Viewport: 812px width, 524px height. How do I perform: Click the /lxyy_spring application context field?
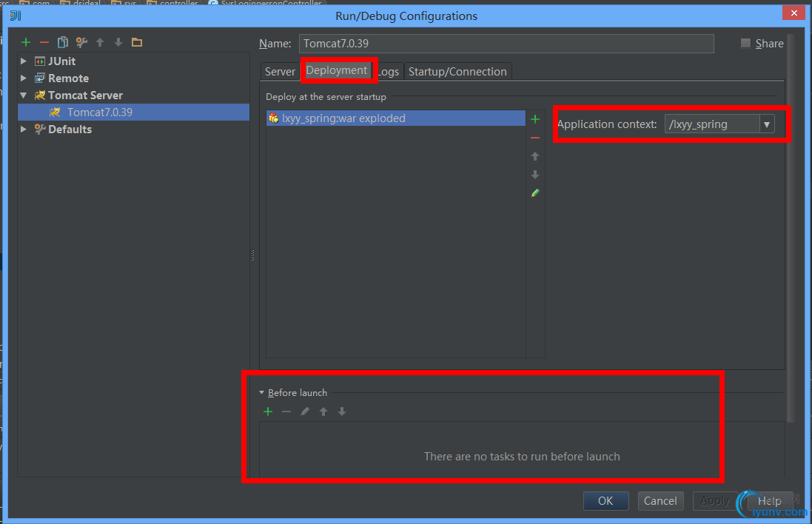[713, 124]
